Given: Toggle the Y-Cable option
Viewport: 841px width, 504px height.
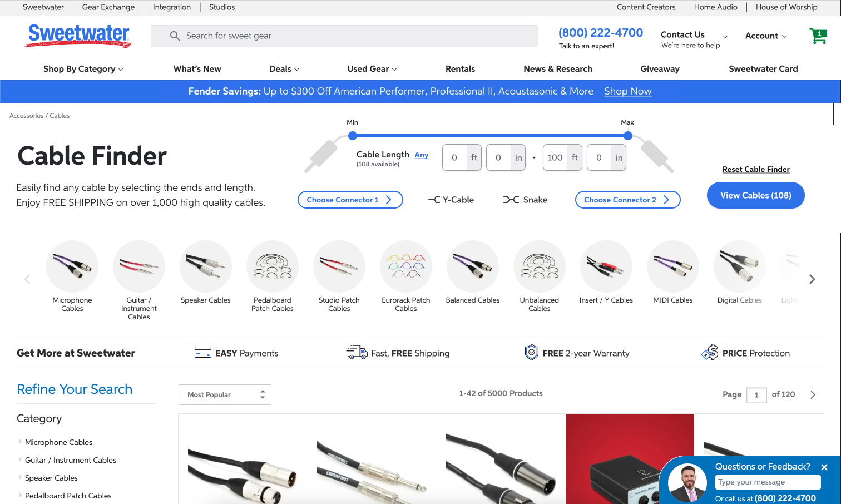Looking at the screenshot, I should [451, 200].
